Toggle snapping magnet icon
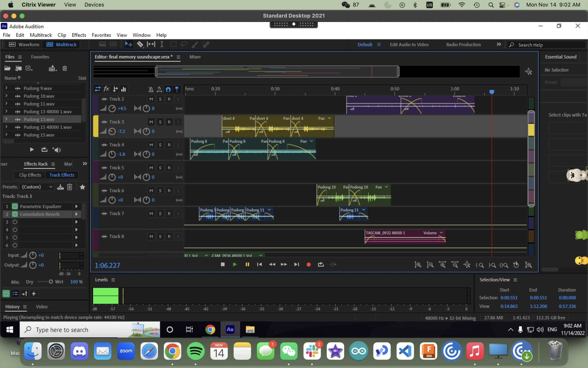588x368 pixels. 168,89
